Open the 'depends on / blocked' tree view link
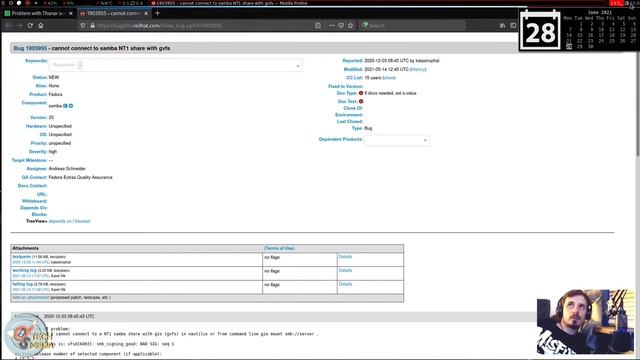 [x=69, y=221]
